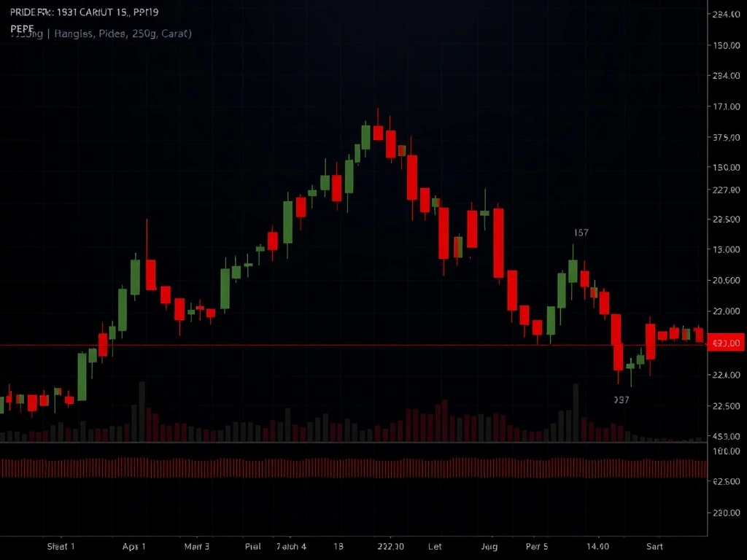Click the "Per 5" date axis label
Screen dimensions: 747x560
click(537, 546)
